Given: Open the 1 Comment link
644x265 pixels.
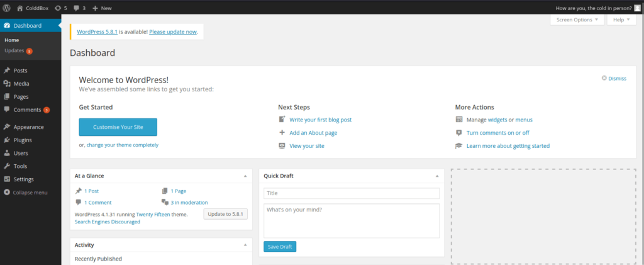Looking at the screenshot, I should point(97,203).
